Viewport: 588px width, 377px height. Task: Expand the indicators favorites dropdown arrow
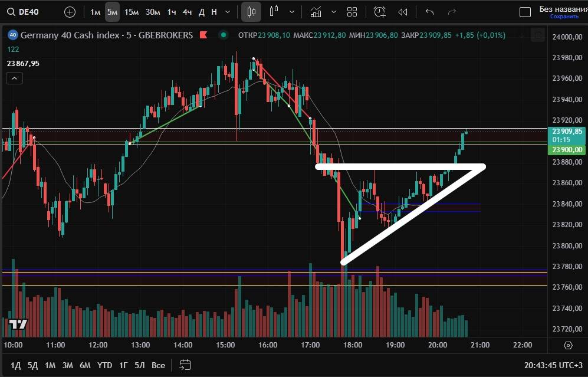tap(334, 12)
